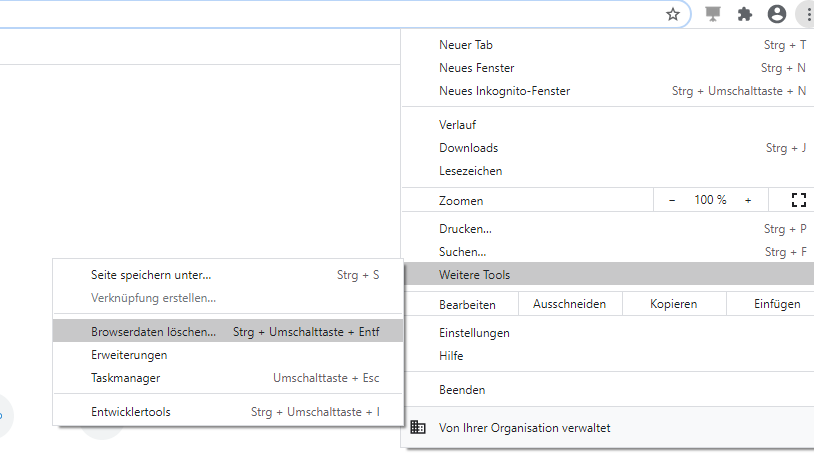
Task: Decrease zoom with the minus button
Action: [672, 200]
